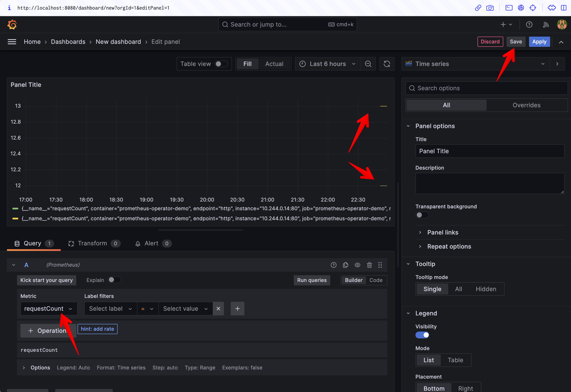Disable query A with the eye icon
571x392 pixels.
[357, 265]
